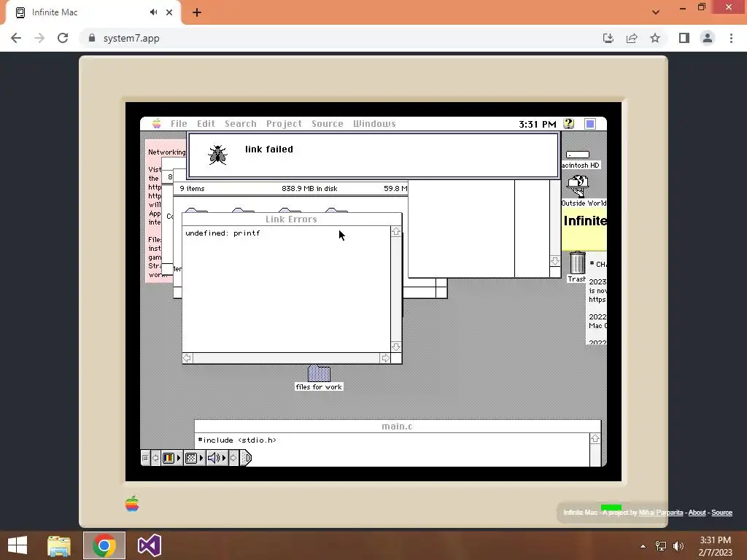Click the Link Errors window title bar

pyautogui.click(x=292, y=219)
